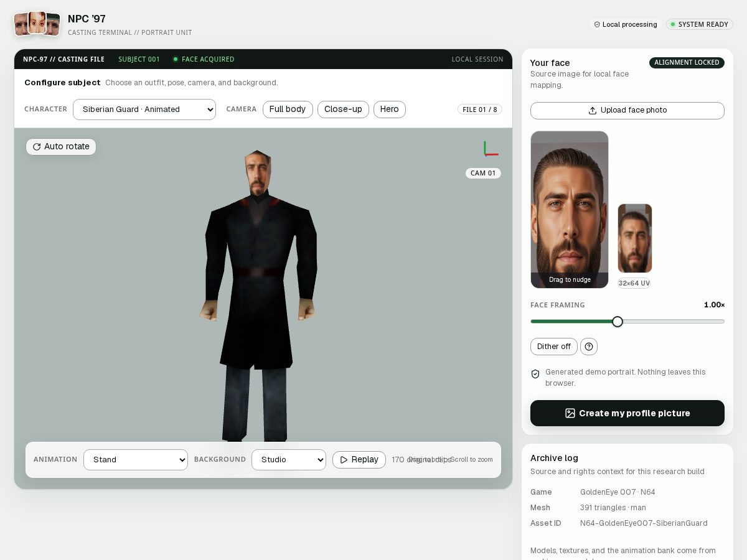Click the 391 triangles · man mesh value
This screenshot has height=560, width=747.
(x=613, y=508)
